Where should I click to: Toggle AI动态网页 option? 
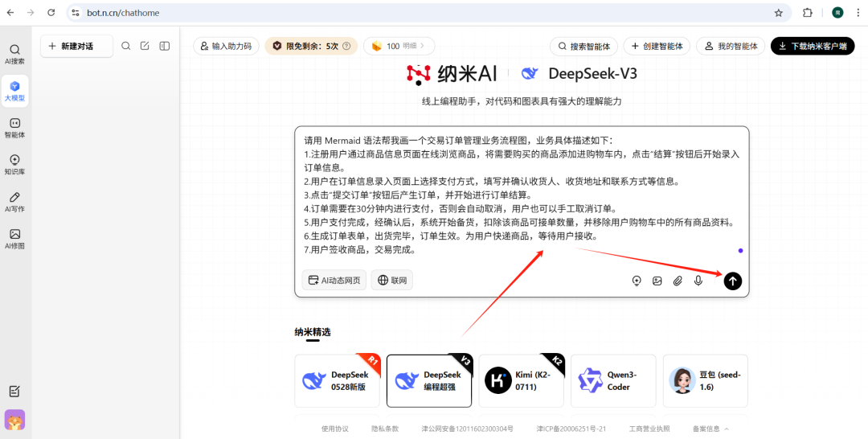coord(334,280)
